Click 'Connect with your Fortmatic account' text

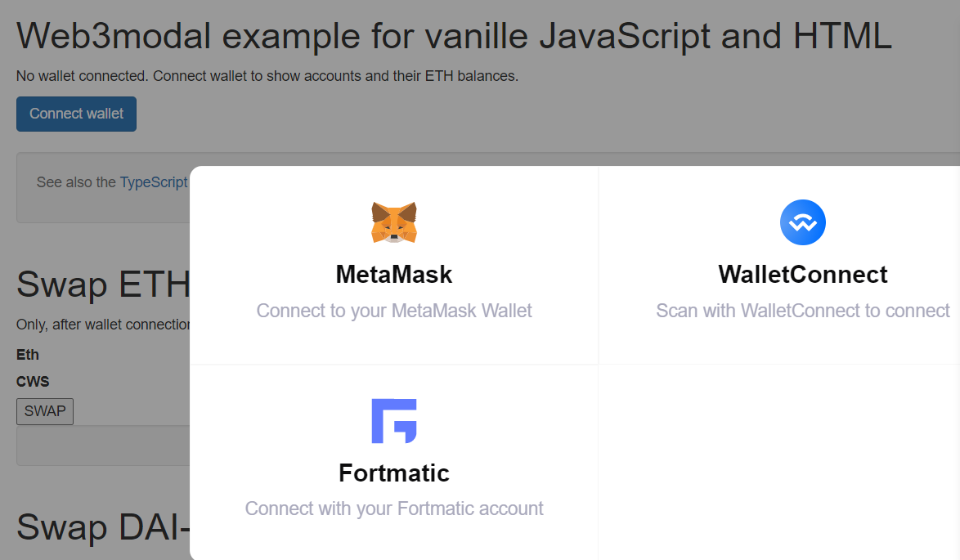393,508
